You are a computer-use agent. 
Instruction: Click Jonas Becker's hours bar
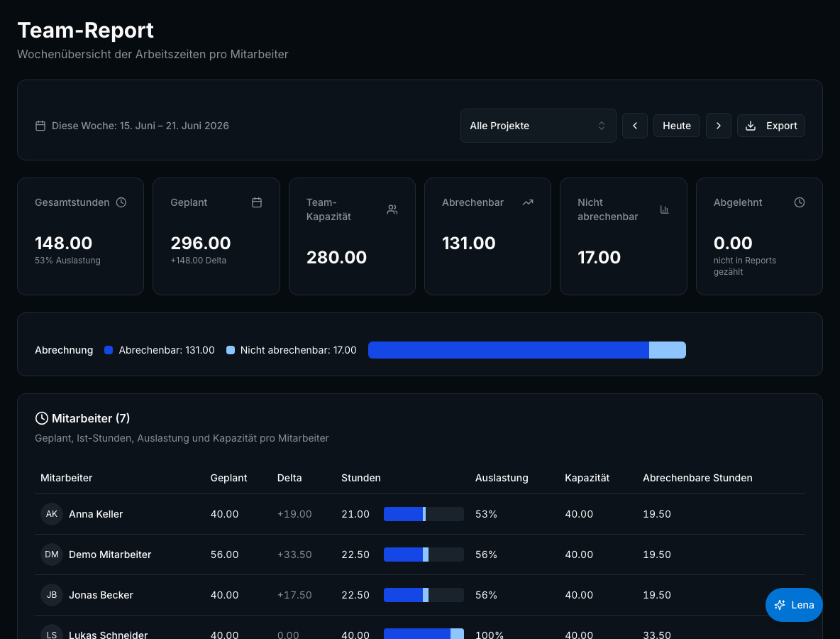424,595
